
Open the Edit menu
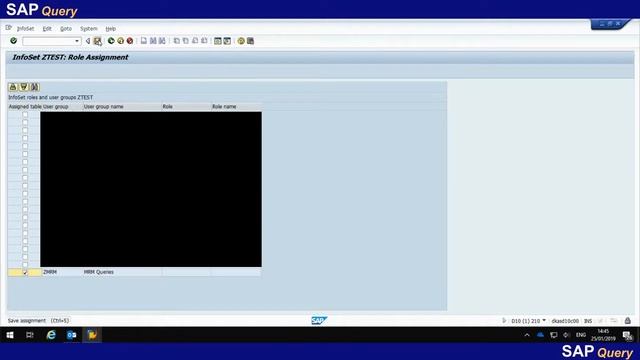47,29
